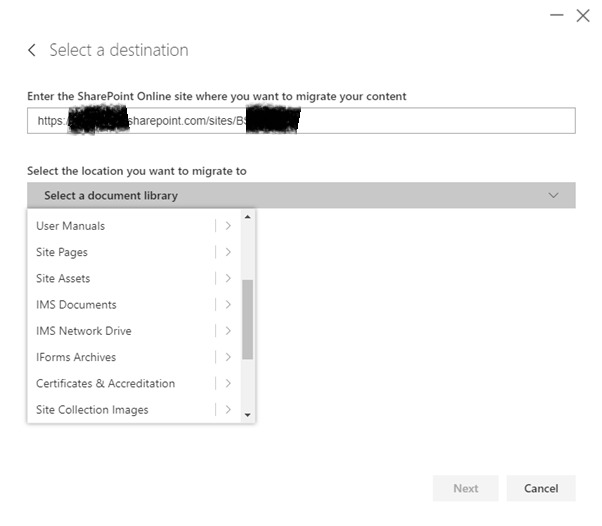
Task: Select User Manuals library
Action: [x=70, y=226]
